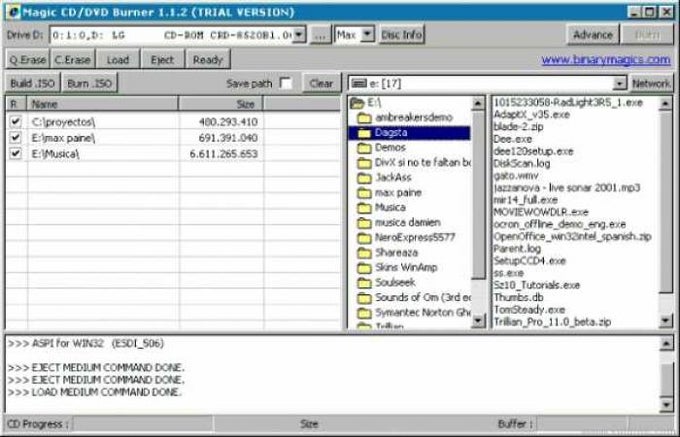Uncheck the E:\max paine\ row checkbox
This screenshot has height=437, width=680.
pos(16,138)
